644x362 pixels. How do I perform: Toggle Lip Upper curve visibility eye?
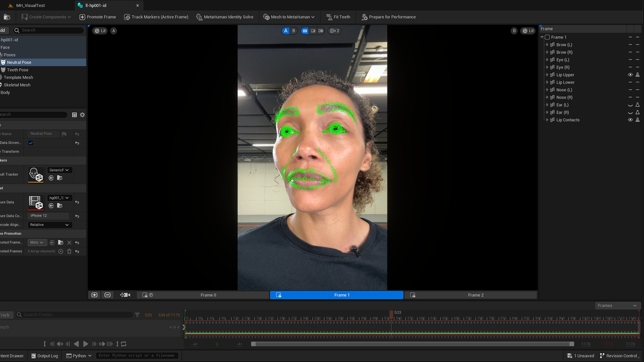(x=630, y=75)
